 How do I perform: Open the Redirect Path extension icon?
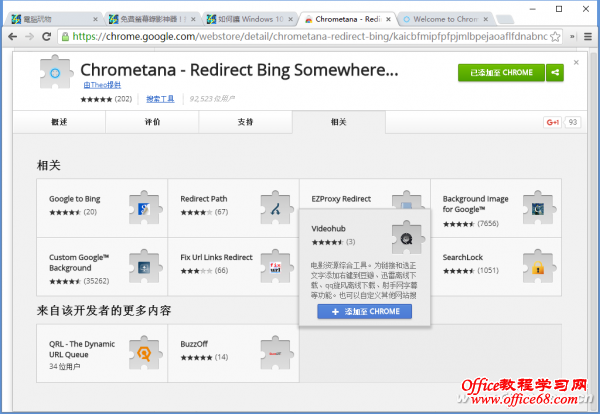276,208
